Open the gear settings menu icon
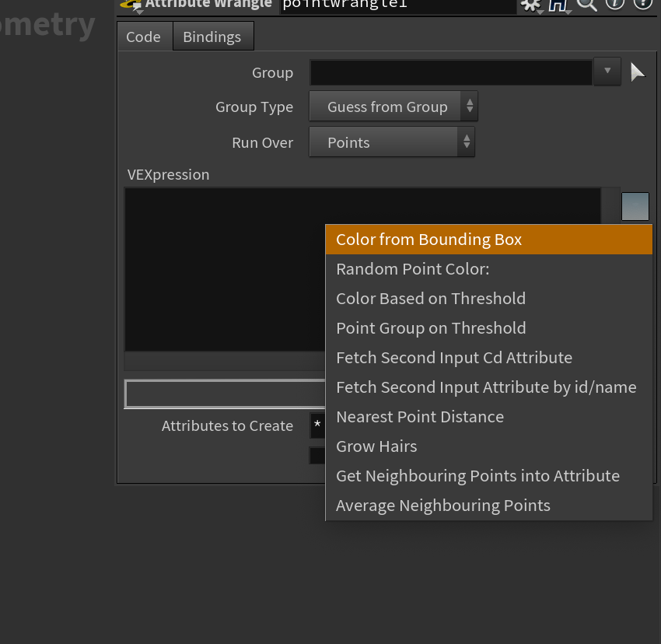Screen dimensions: 661x644 click(x=530, y=5)
